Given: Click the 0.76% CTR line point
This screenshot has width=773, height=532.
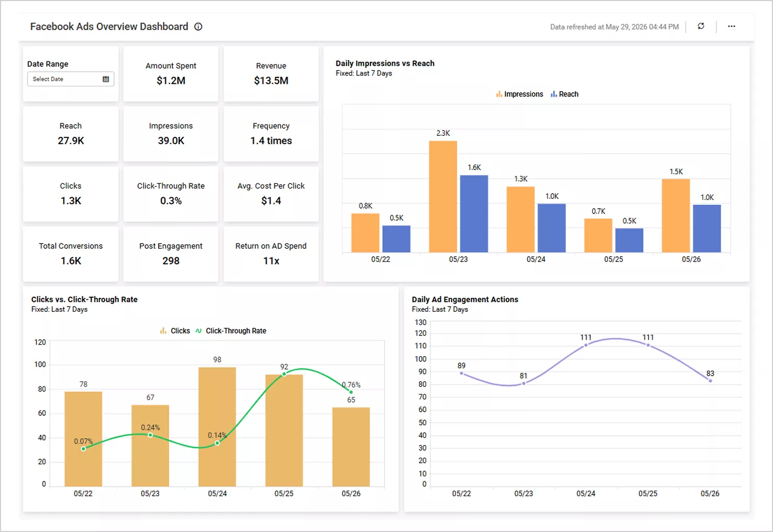Looking at the screenshot, I should click(x=351, y=392).
